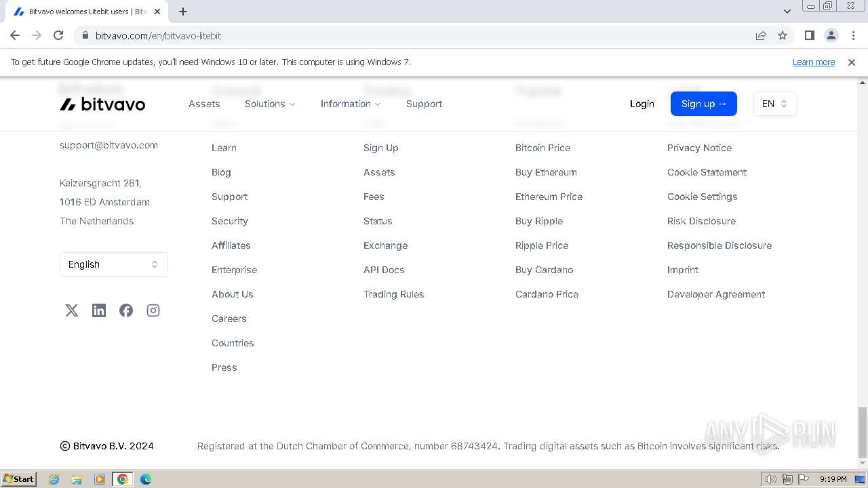
Task: Bookmark this page with star icon
Action: (x=783, y=35)
